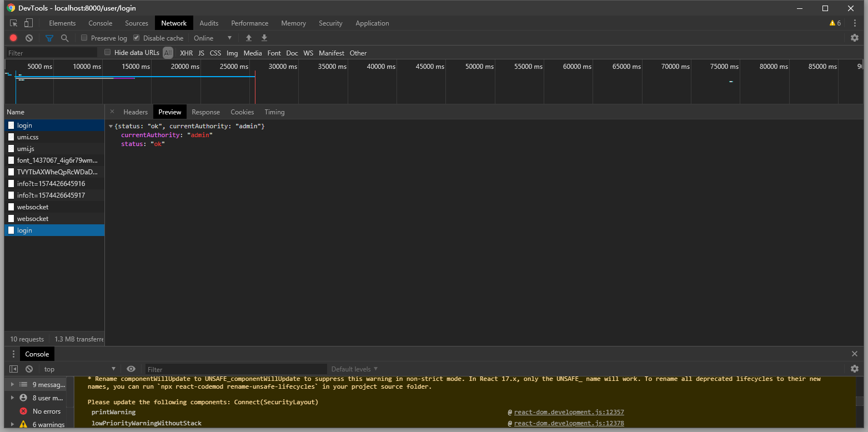Image resolution: width=868 pixels, height=432 pixels.
Task: Tick the Hide data URLs checkbox
Action: click(x=108, y=52)
